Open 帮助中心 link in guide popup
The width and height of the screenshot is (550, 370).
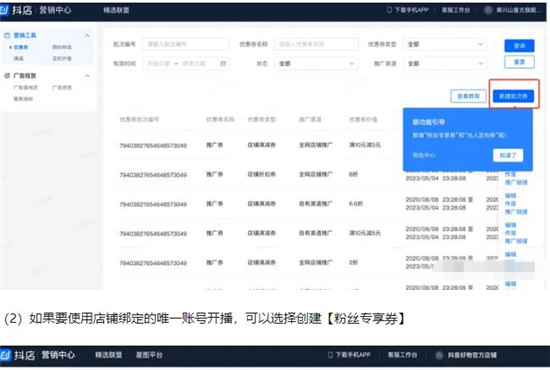click(424, 155)
